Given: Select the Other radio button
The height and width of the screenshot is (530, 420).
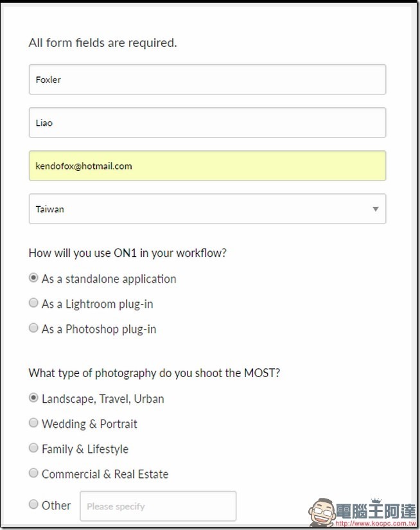Looking at the screenshot, I should [x=33, y=504].
